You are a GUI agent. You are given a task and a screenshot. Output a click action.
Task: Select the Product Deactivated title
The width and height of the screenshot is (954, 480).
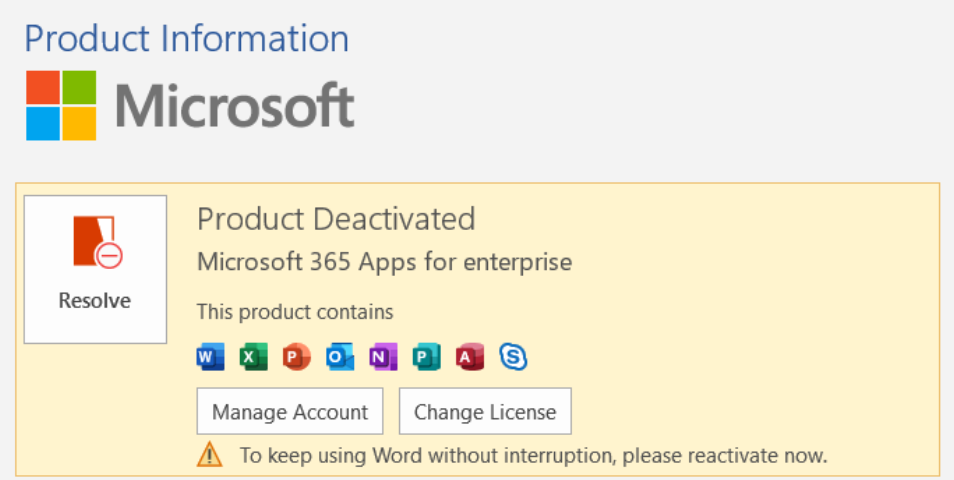point(336,219)
